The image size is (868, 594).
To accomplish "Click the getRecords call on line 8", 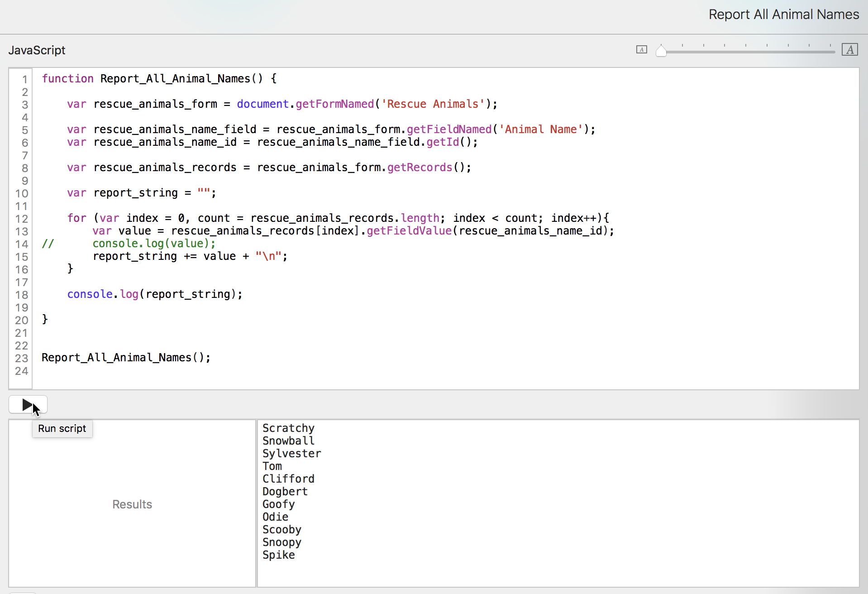I will point(420,168).
